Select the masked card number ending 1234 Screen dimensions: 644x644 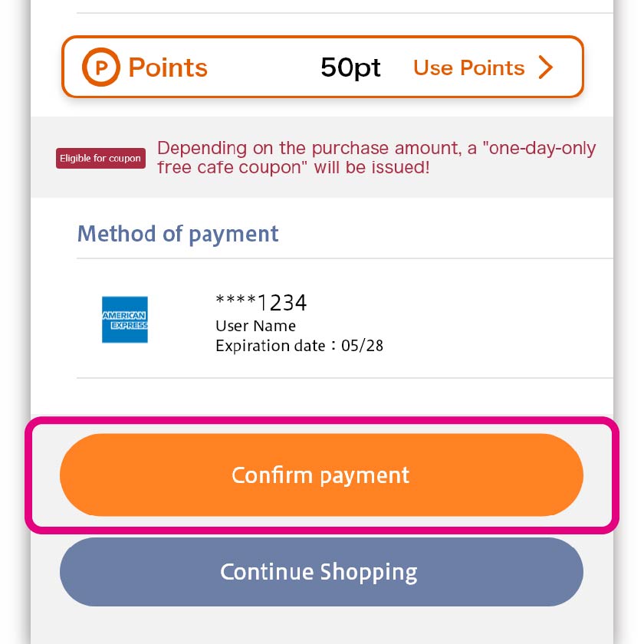click(x=261, y=304)
